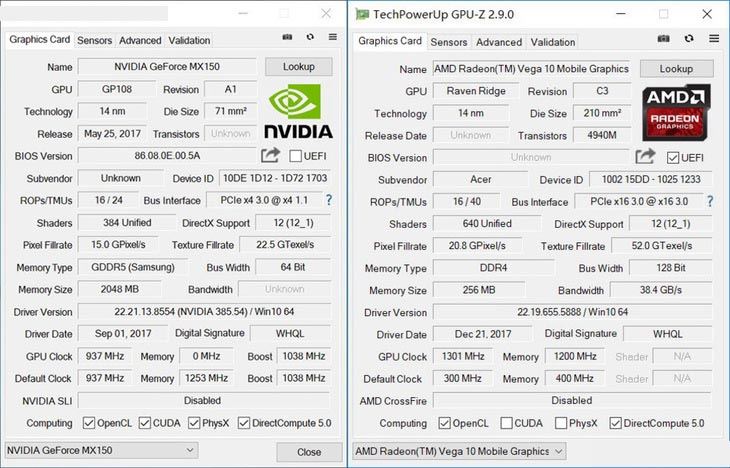The image size is (730, 468).
Task: Refresh GPU info in the AMD window
Action: pos(689,38)
